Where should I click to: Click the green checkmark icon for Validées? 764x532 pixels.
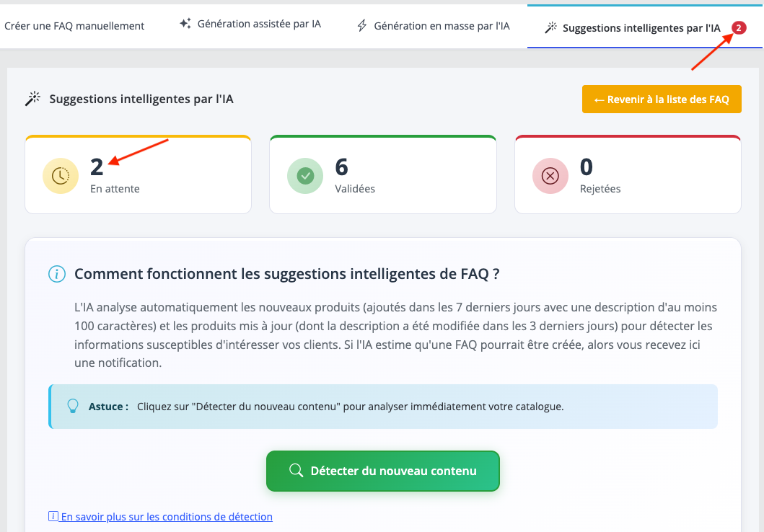pos(305,177)
